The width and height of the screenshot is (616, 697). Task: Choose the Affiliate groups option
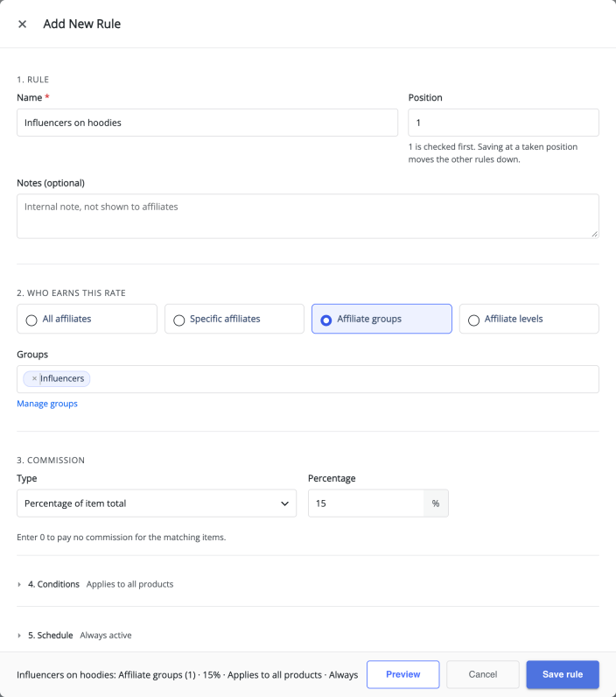click(381, 319)
